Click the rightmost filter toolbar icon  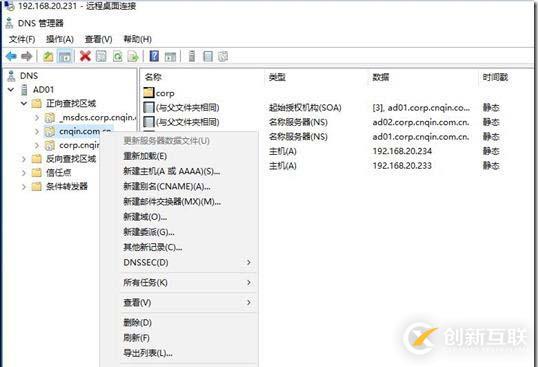(x=223, y=56)
